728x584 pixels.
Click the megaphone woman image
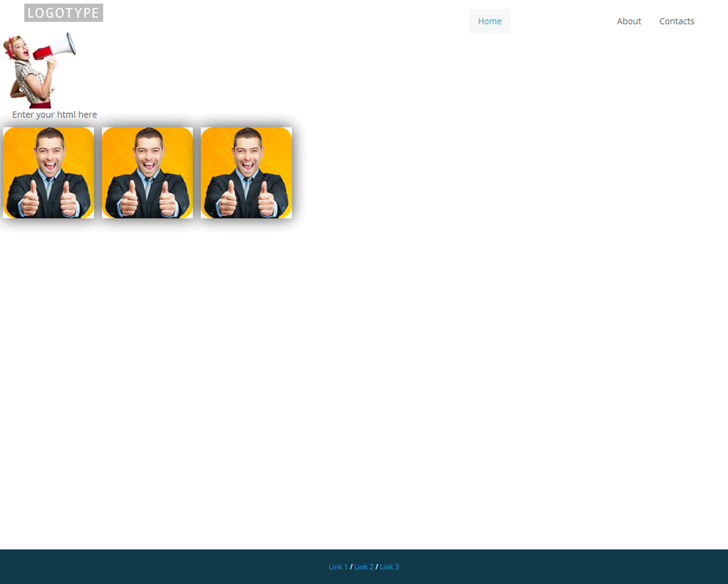(39, 70)
